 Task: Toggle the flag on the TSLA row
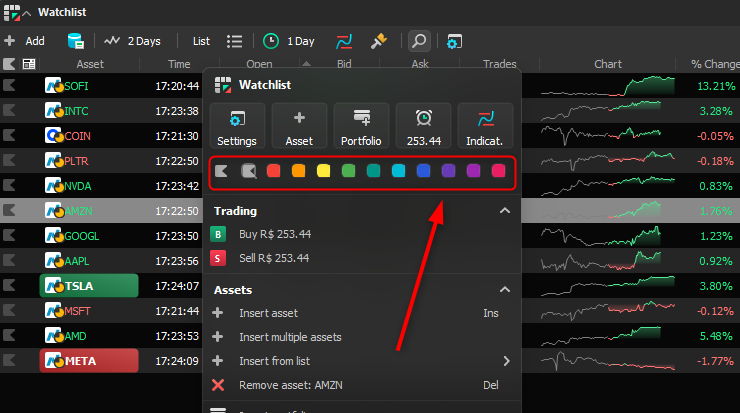9,286
